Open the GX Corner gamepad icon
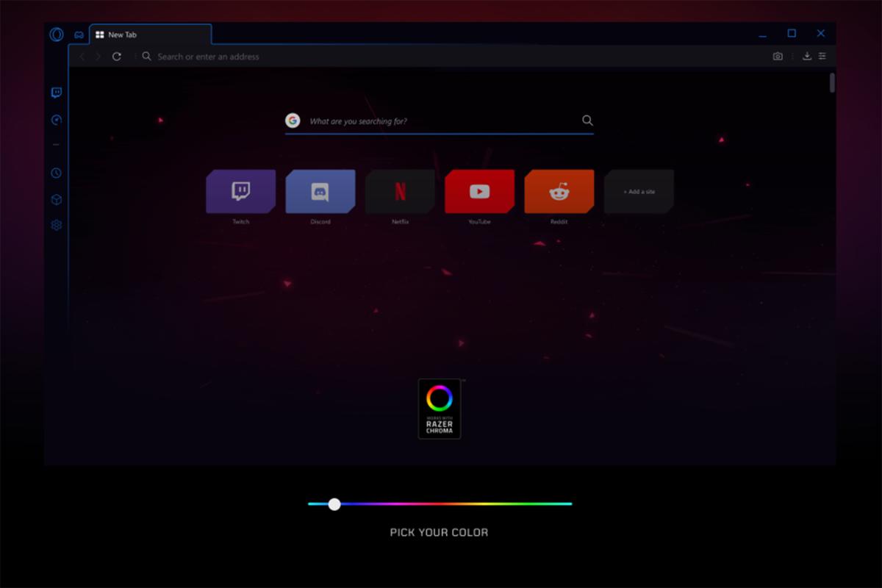This screenshot has height=588, width=882. (79, 35)
